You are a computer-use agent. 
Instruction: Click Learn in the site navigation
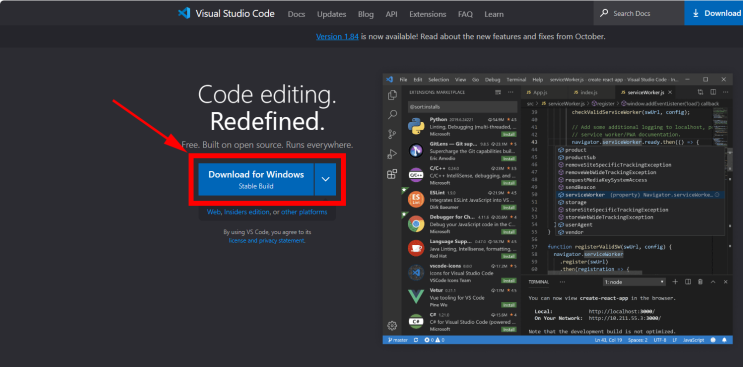[x=494, y=14]
